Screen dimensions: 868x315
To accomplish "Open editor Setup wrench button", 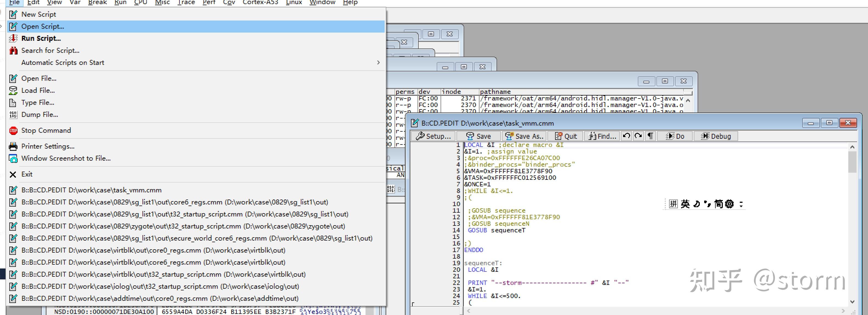I will (x=433, y=136).
